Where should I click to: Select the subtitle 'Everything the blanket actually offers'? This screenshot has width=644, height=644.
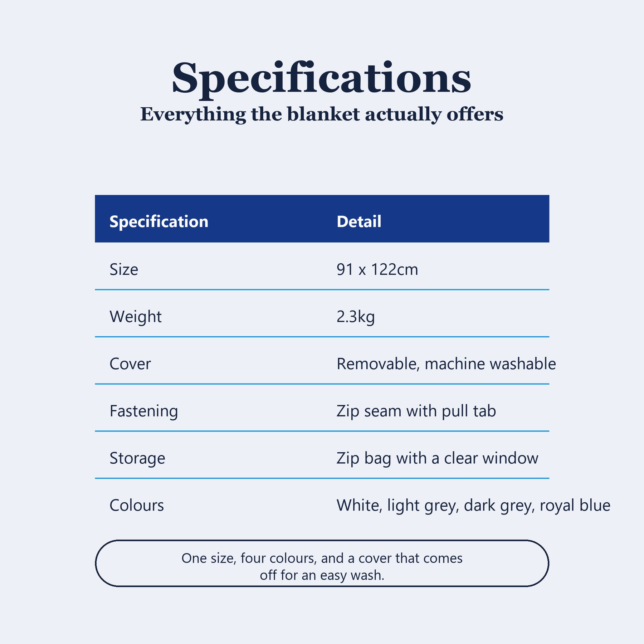click(x=322, y=115)
